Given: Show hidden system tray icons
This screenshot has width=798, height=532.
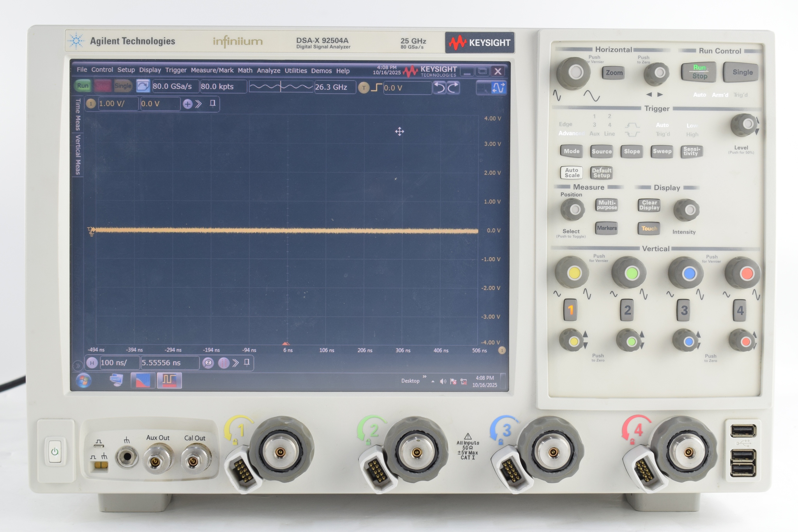Looking at the screenshot, I should pyautogui.click(x=433, y=382).
